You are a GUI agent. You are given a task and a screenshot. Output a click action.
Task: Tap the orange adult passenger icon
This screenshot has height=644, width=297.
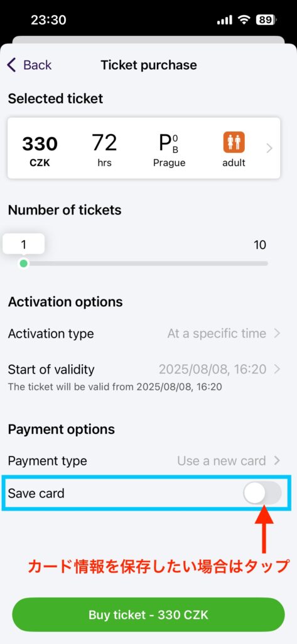234,142
